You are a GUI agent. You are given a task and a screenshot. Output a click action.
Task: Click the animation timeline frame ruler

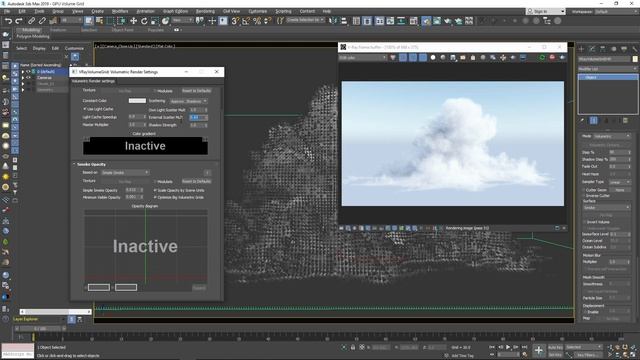327,337
